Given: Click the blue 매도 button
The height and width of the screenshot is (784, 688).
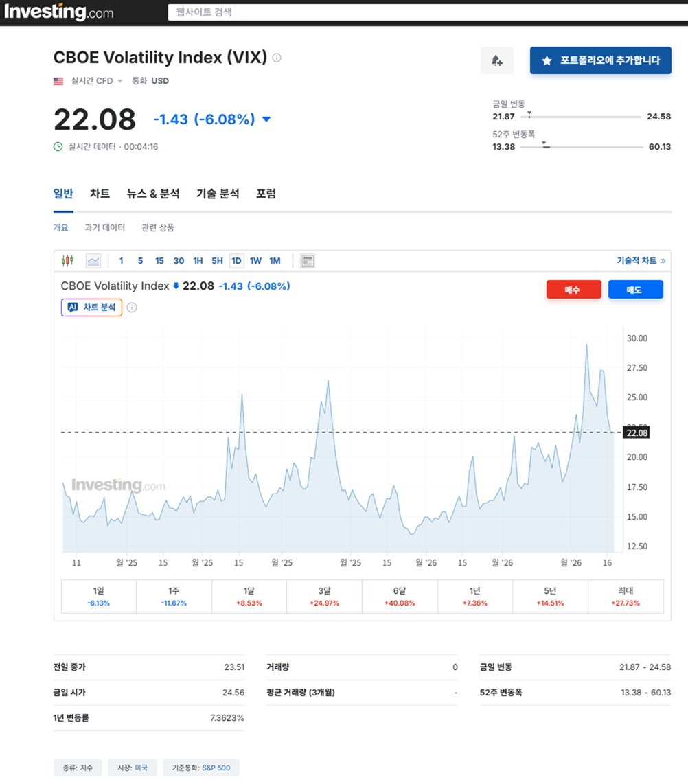Looking at the screenshot, I should pyautogui.click(x=636, y=290).
